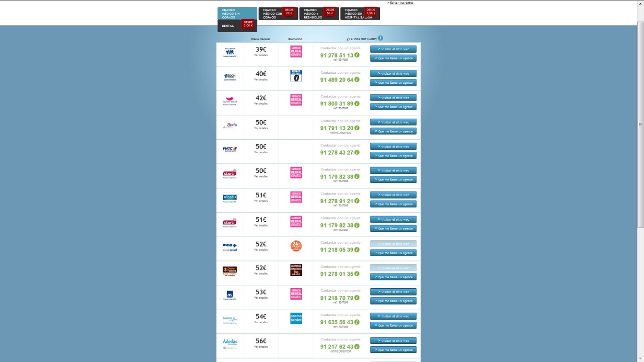
Task: Click the info icon next to 91 218 05 39
Action: [x=357, y=249]
